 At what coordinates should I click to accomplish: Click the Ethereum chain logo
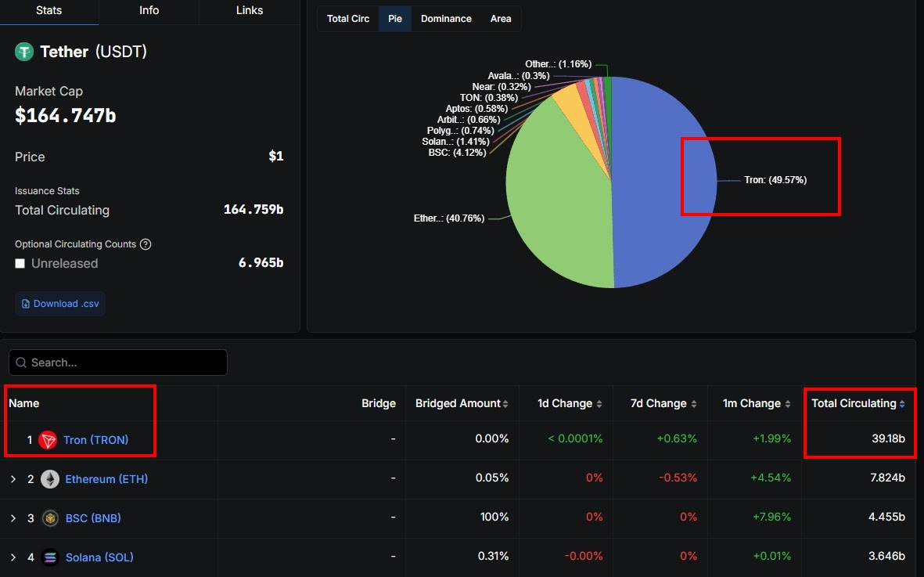click(50, 479)
